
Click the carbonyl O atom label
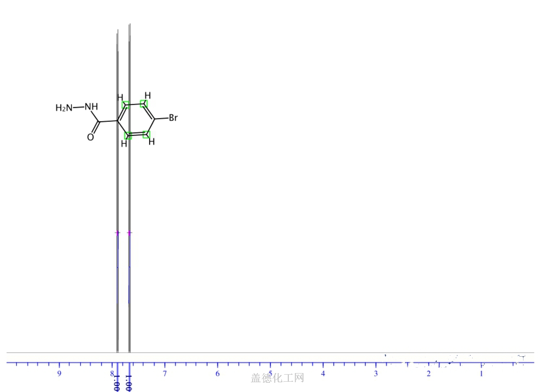coord(91,138)
